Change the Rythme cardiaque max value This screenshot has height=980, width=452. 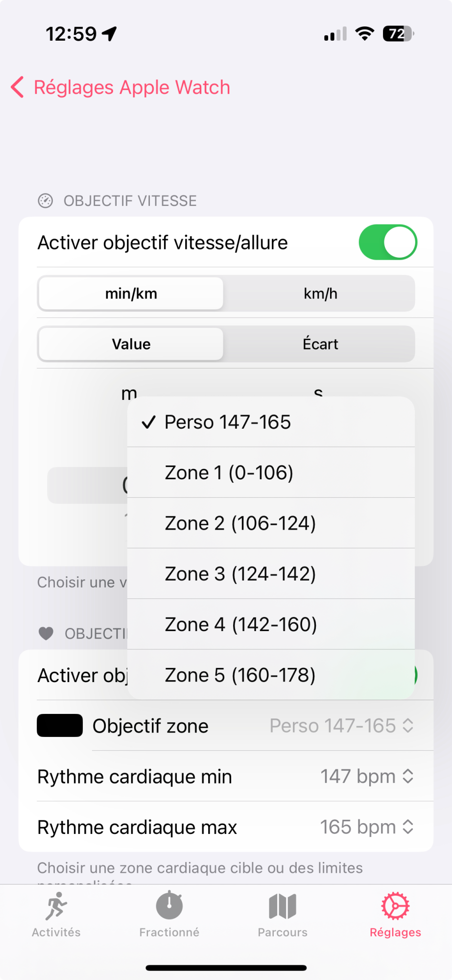pos(367,827)
